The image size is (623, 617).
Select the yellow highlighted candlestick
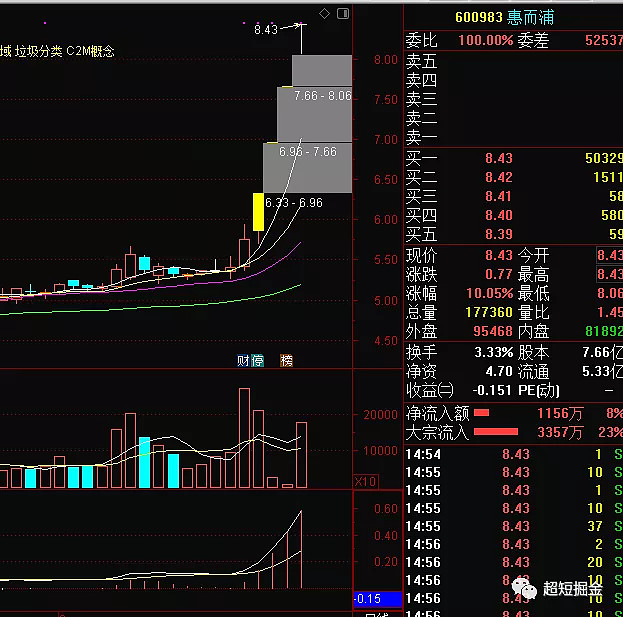[x=258, y=212]
